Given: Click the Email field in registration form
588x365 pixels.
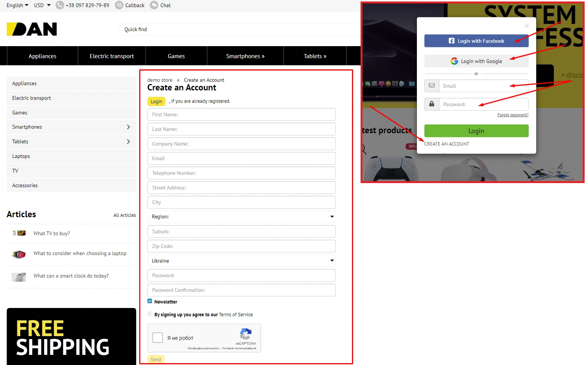Looking at the screenshot, I should point(242,158).
